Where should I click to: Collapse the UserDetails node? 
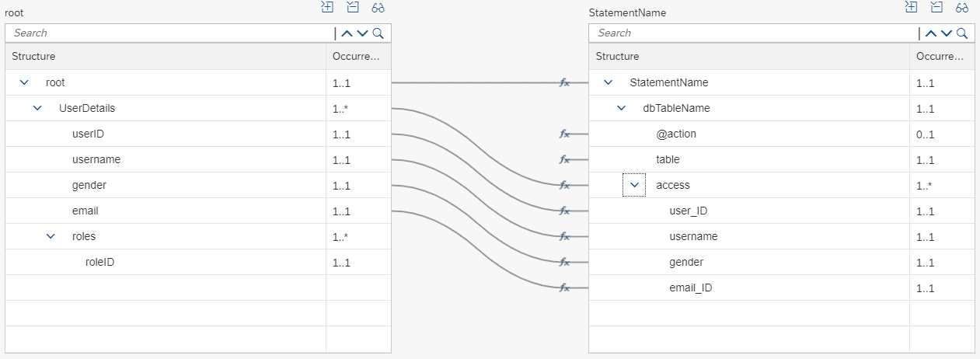click(37, 108)
